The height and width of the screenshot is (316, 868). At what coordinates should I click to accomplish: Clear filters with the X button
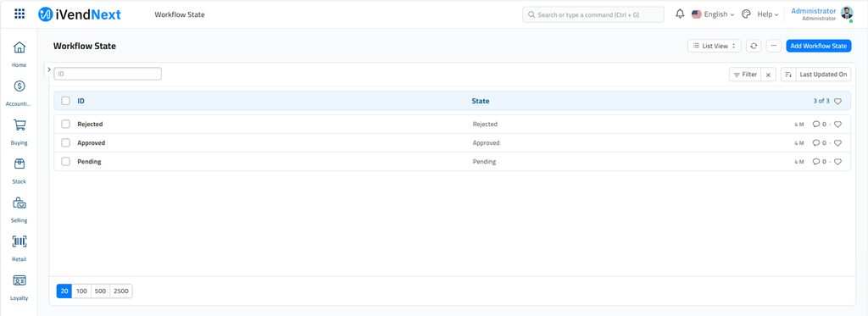[x=768, y=75]
